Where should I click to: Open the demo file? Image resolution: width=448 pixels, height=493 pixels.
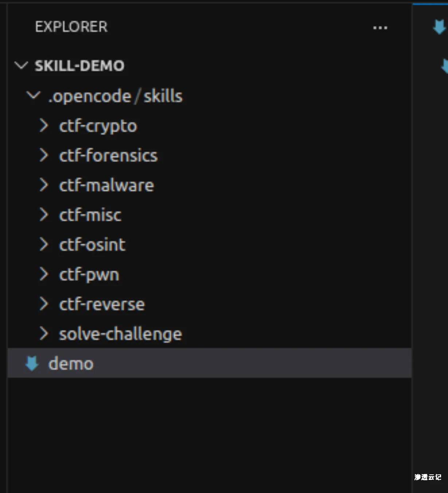pos(71,364)
